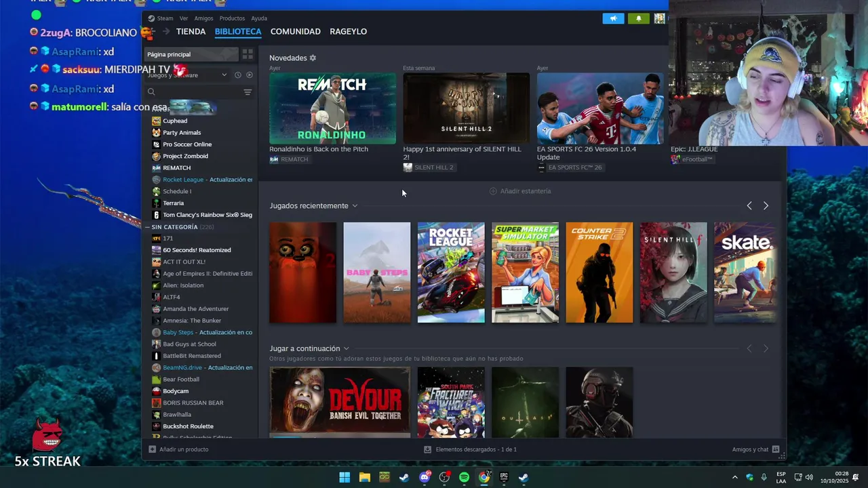Click into the library search field

coord(199,92)
